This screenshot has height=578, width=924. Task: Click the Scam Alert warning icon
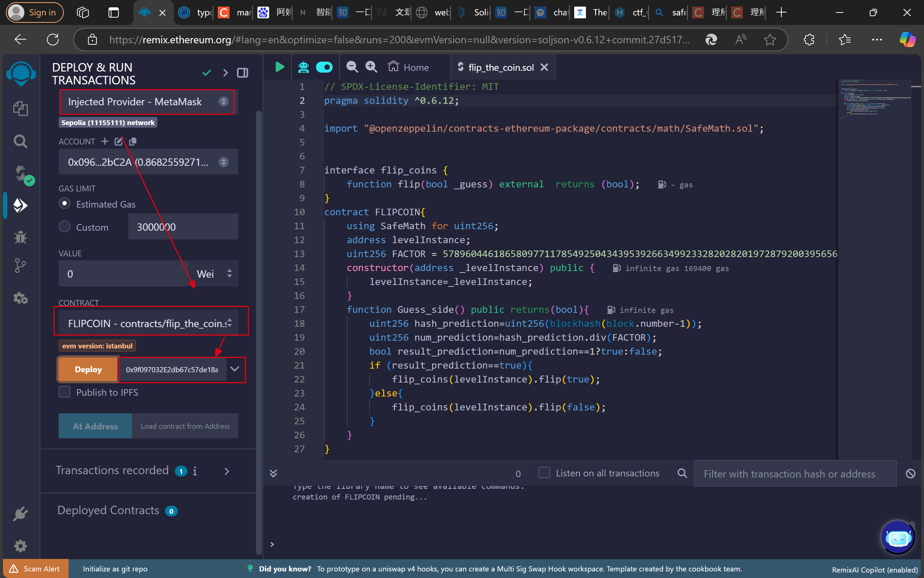13,568
